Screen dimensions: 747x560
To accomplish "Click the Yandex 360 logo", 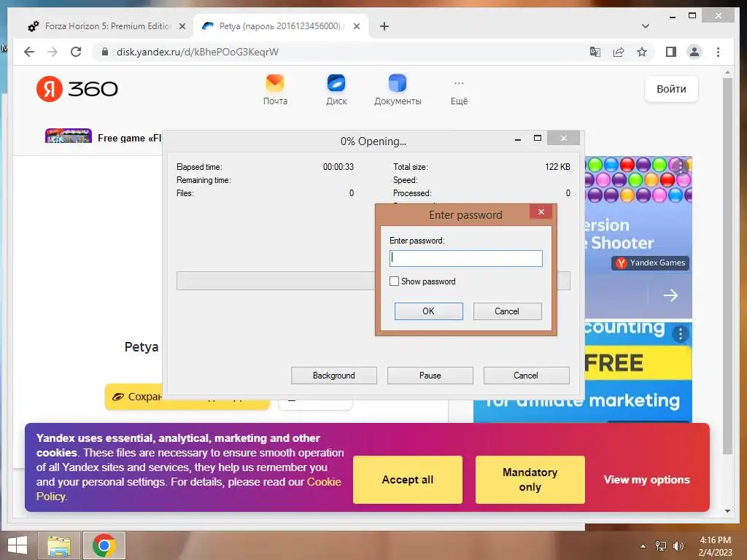I will (x=77, y=88).
